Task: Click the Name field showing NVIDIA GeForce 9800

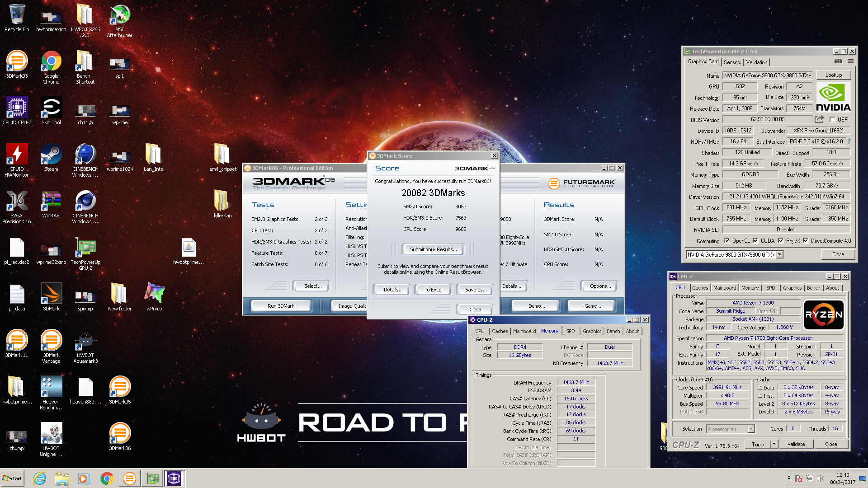Action: (768, 75)
